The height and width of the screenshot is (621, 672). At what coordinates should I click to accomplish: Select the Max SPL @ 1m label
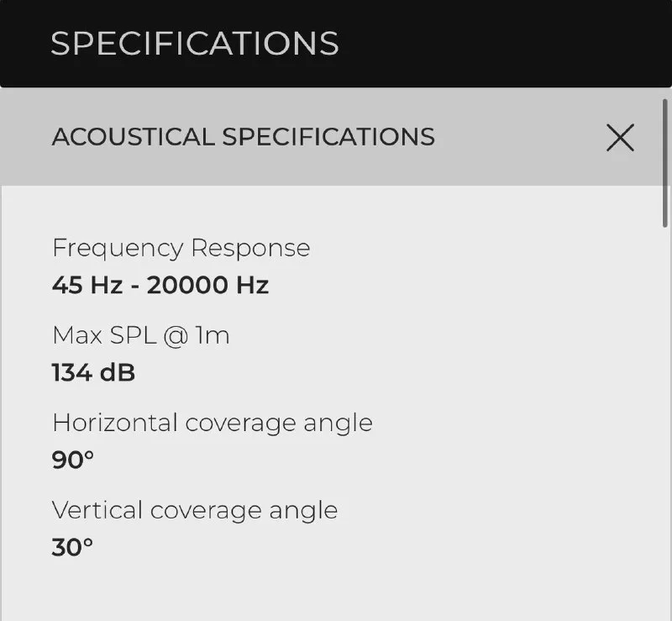tap(141, 335)
